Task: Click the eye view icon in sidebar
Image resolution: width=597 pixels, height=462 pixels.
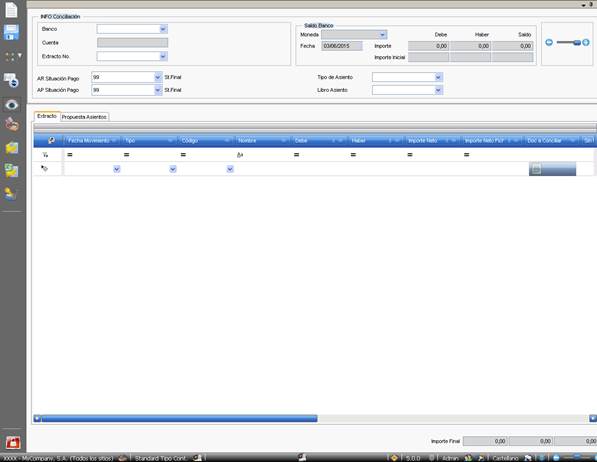Action: coord(11,105)
